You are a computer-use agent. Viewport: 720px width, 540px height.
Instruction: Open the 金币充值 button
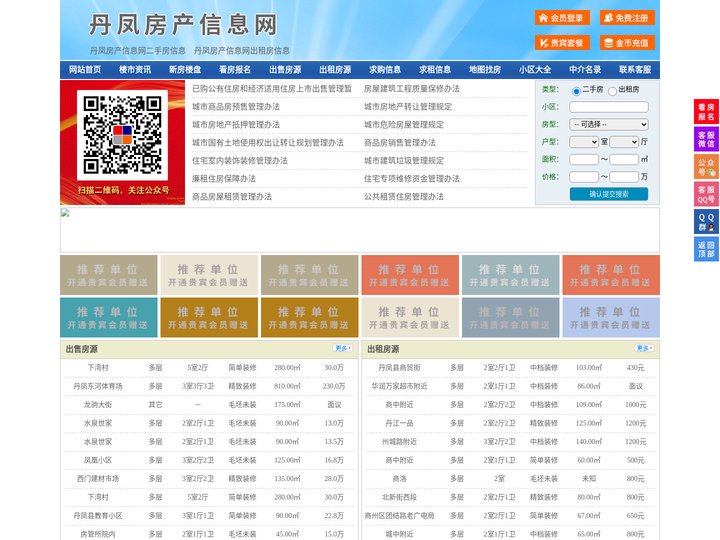click(x=627, y=43)
